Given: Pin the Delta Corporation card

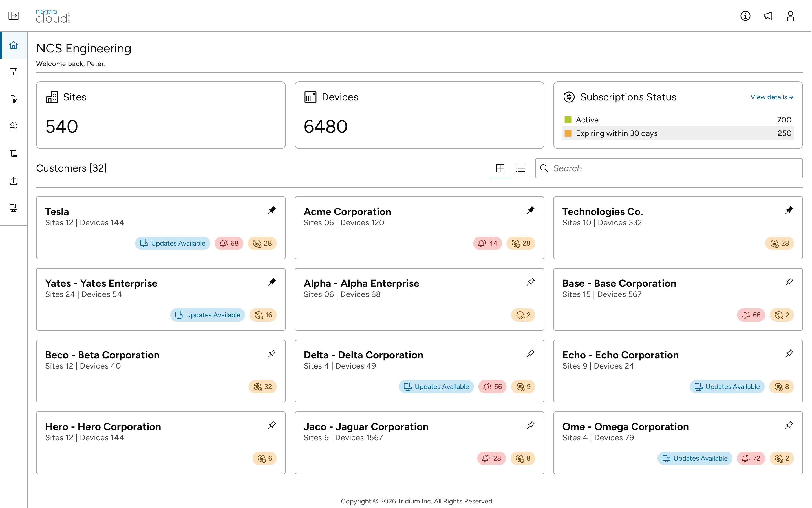Looking at the screenshot, I should pos(531,353).
